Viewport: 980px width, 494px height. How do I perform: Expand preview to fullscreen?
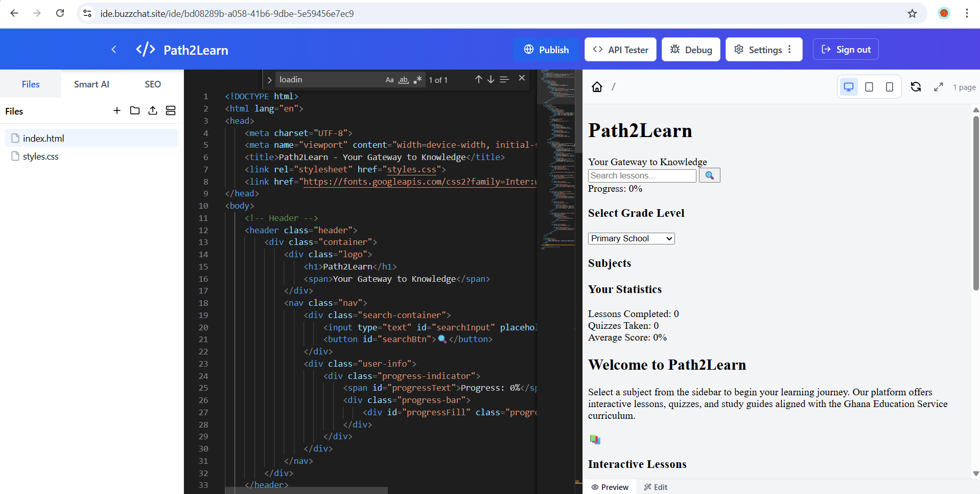click(x=939, y=87)
